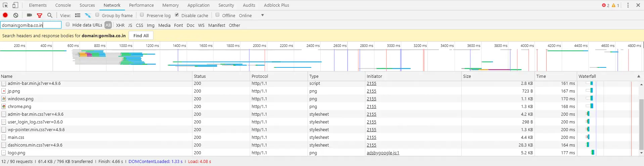Enable the Preserve log checkbox
This screenshot has width=644, height=166.
(x=142, y=15)
